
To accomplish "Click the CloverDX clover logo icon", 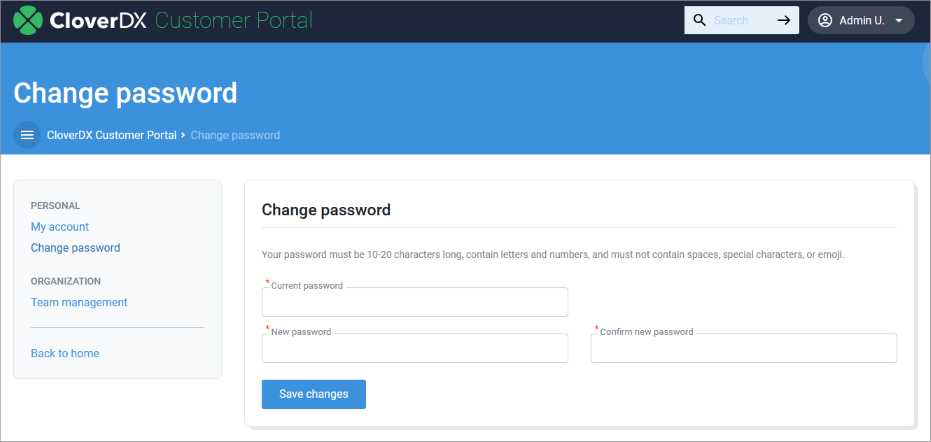I will (x=28, y=20).
